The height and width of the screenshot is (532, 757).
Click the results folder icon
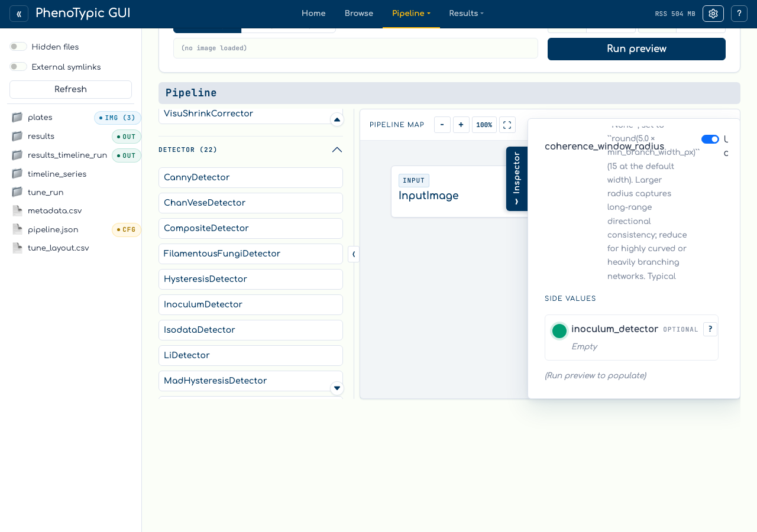click(x=17, y=137)
